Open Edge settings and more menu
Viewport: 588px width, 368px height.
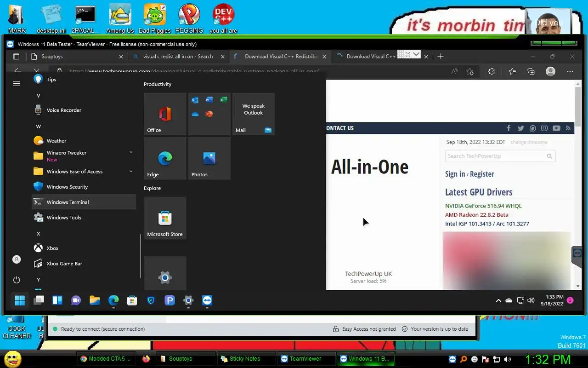point(570,71)
